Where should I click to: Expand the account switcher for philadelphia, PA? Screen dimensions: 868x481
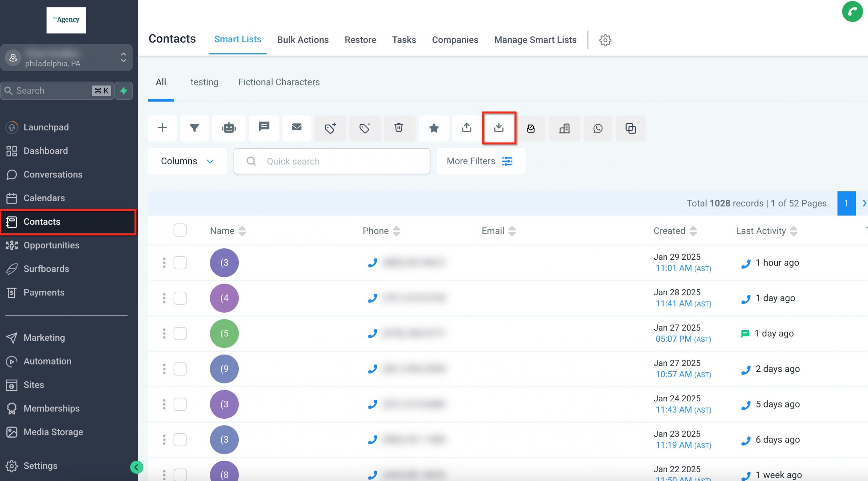coord(123,58)
